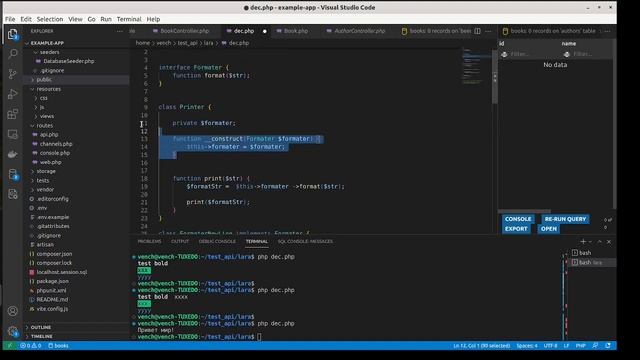Click the books connection in status bar

click(x=58, y=346)
